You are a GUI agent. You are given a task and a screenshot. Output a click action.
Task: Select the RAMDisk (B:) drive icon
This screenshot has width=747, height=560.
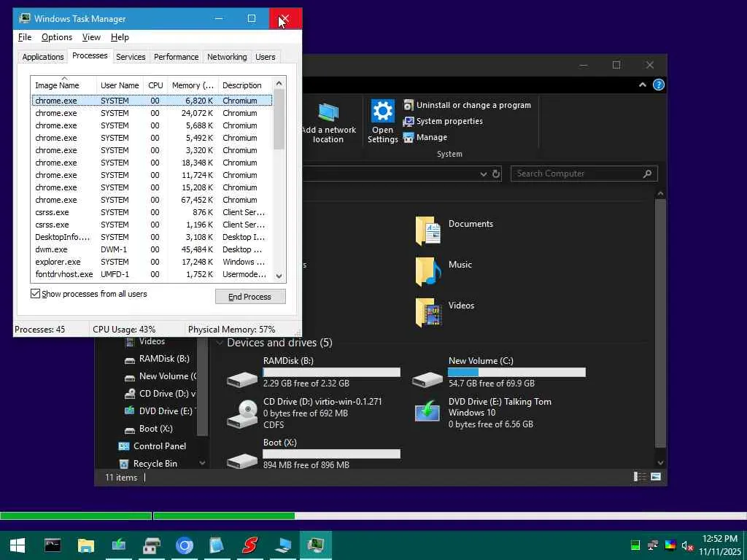pos(242,378)
